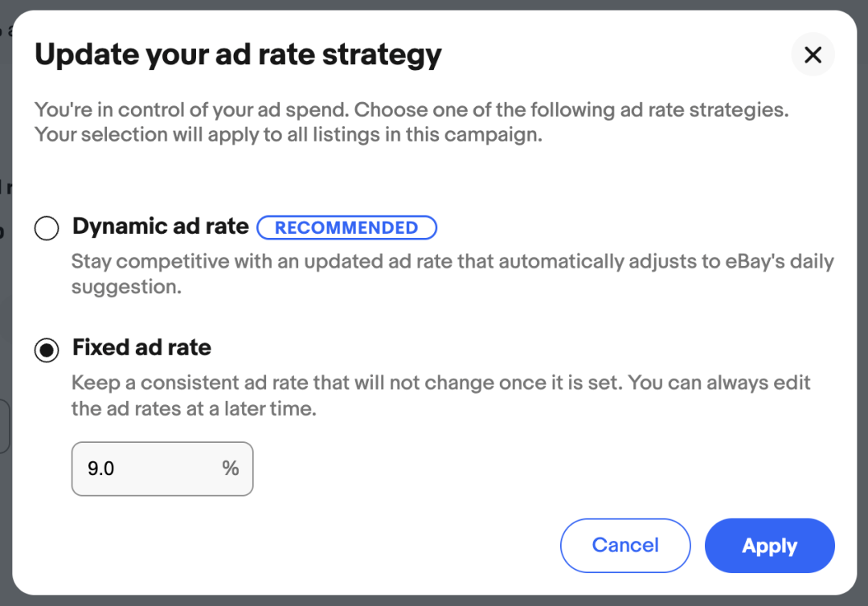Close the dialog with the X icon

pyautogui.click(x=813, y=55)
